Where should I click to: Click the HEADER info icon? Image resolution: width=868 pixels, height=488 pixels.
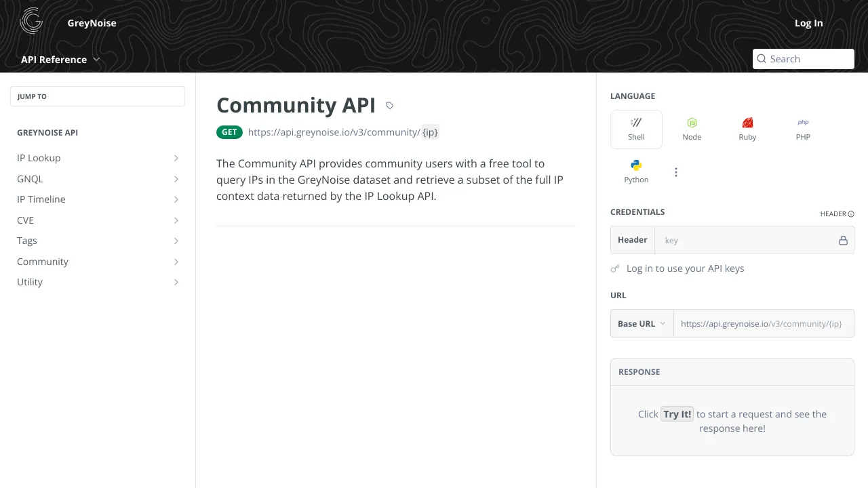tap(851, 214)
